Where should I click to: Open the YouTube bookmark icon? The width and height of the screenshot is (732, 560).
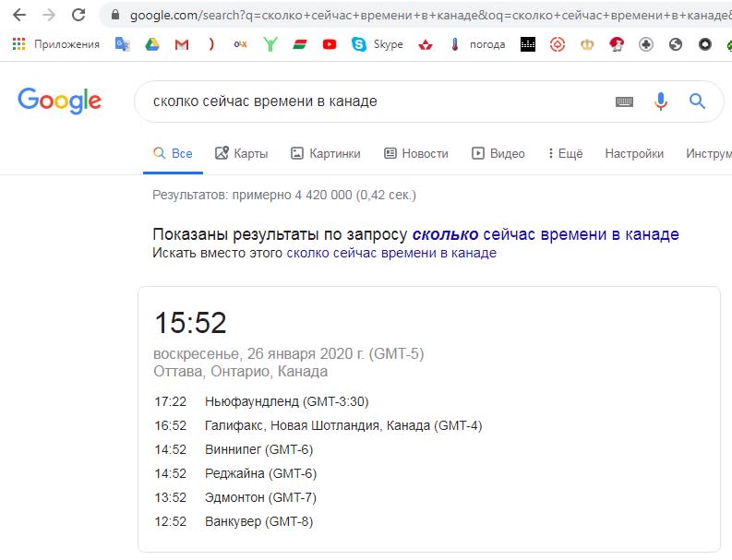(x=330, y=44)
